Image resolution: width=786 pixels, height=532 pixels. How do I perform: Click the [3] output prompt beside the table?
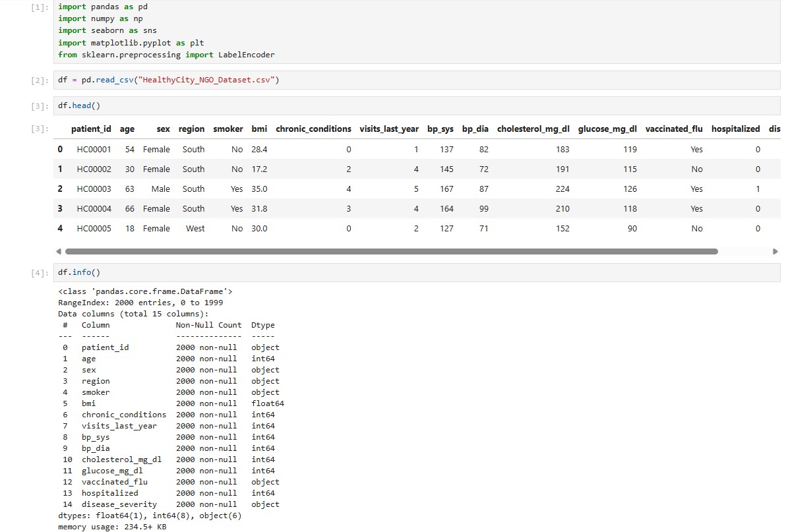(x=40, y=129)
